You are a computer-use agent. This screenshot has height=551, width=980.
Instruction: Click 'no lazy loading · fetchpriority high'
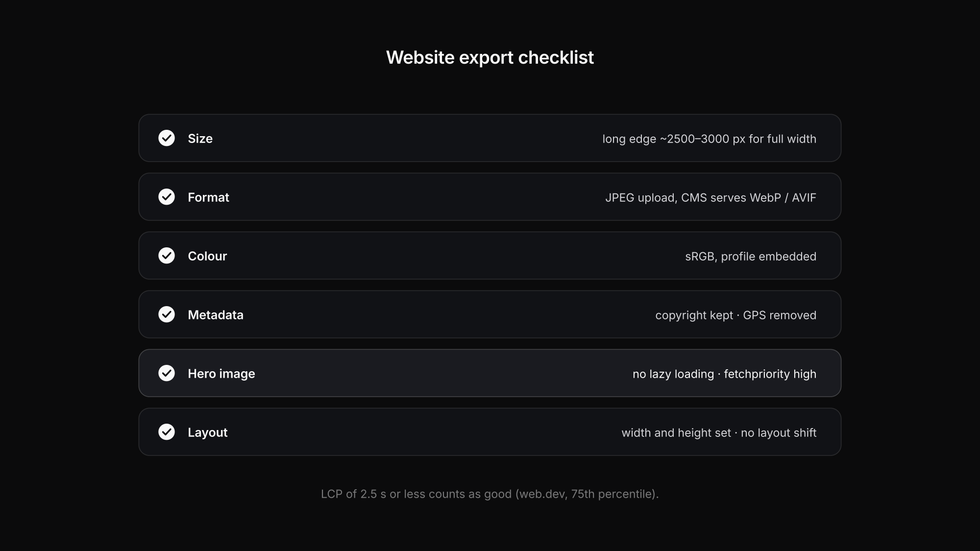tap(724, 374)
